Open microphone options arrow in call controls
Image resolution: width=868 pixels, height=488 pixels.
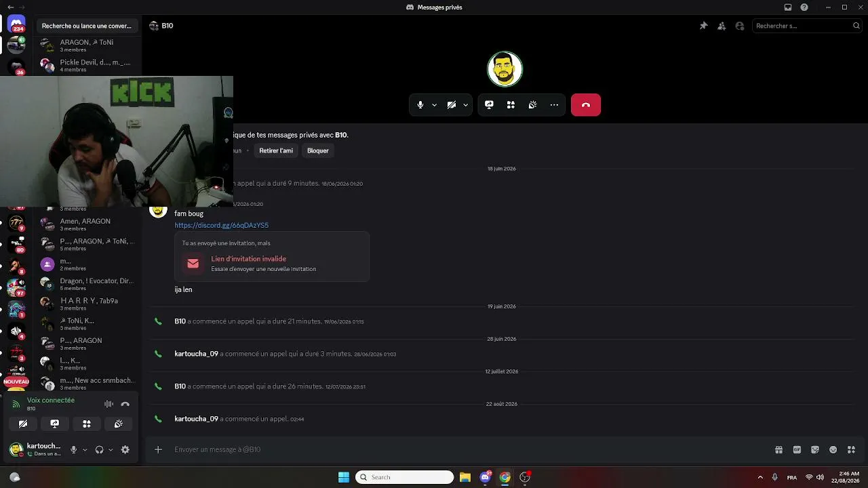click(x=434, y=105)
